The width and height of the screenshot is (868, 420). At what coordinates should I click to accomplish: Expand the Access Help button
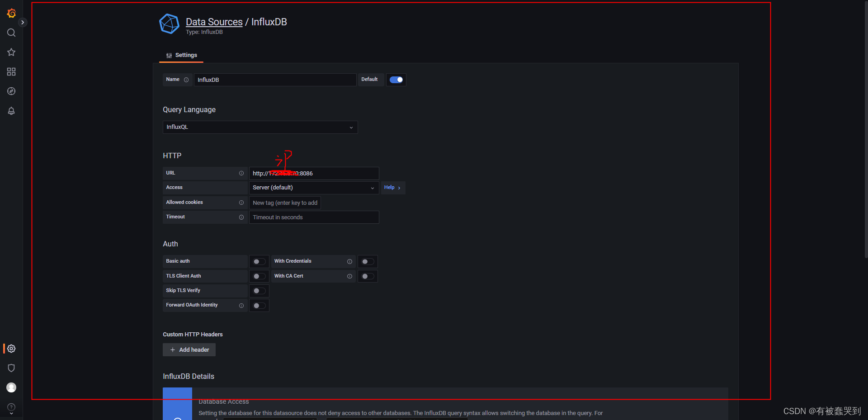(x=392, y=188)
